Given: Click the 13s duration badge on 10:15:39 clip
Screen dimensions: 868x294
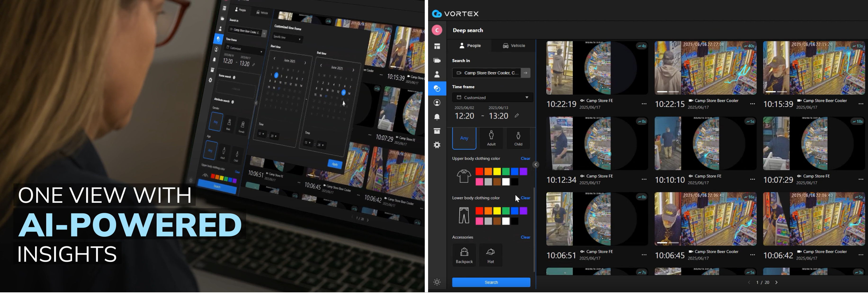Looking at the screenshot, I should click(858, 46).
